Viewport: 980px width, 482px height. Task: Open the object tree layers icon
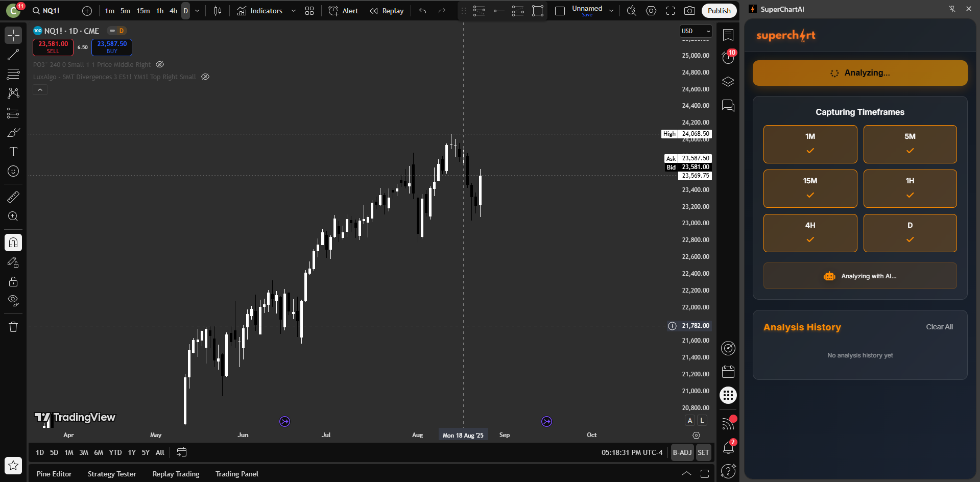[x=728, y=82]
